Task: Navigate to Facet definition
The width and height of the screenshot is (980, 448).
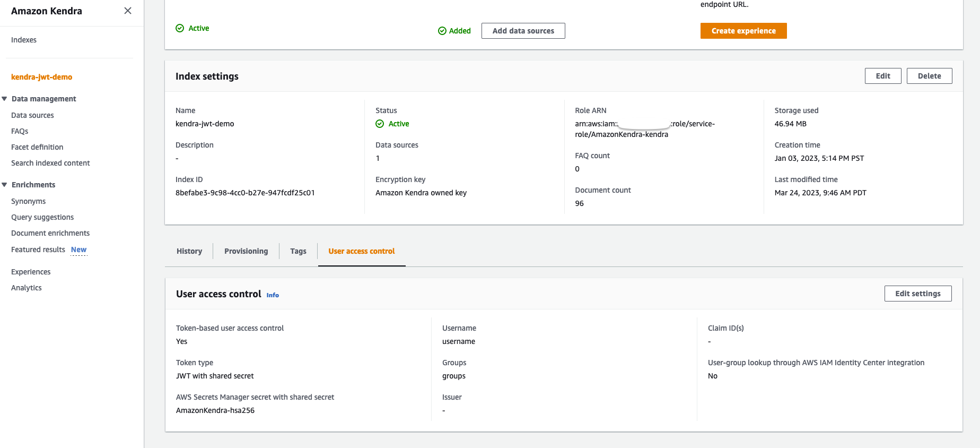Action: click(x=37, y=147)
